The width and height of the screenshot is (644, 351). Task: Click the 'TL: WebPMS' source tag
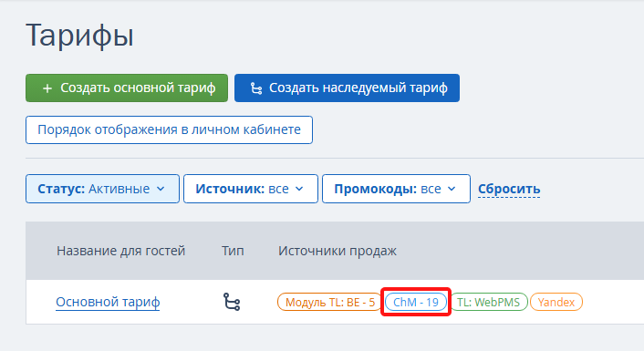(x=488, y=302)
